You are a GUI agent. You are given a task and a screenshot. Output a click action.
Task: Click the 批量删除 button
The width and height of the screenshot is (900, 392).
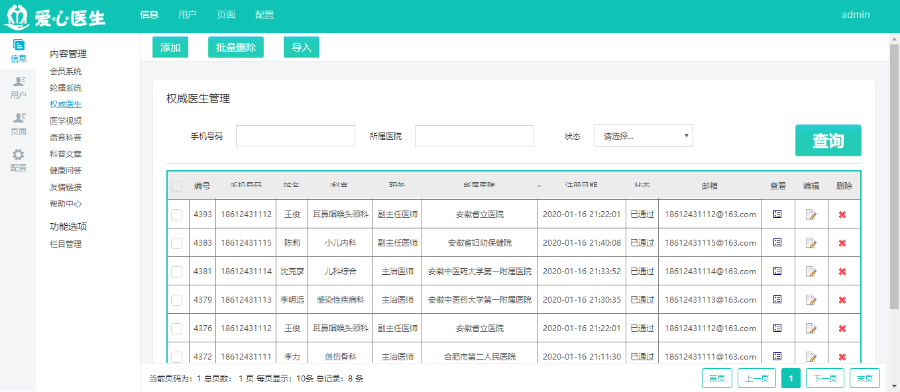coord(236,48)
